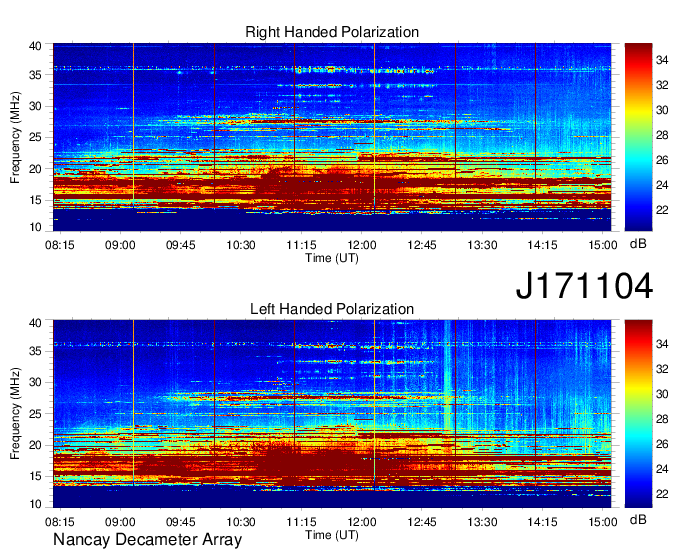Click the 20 MHz tick on the left-handed plot
This screenshot has width=680, height=552.
click(x=35, y=445)
